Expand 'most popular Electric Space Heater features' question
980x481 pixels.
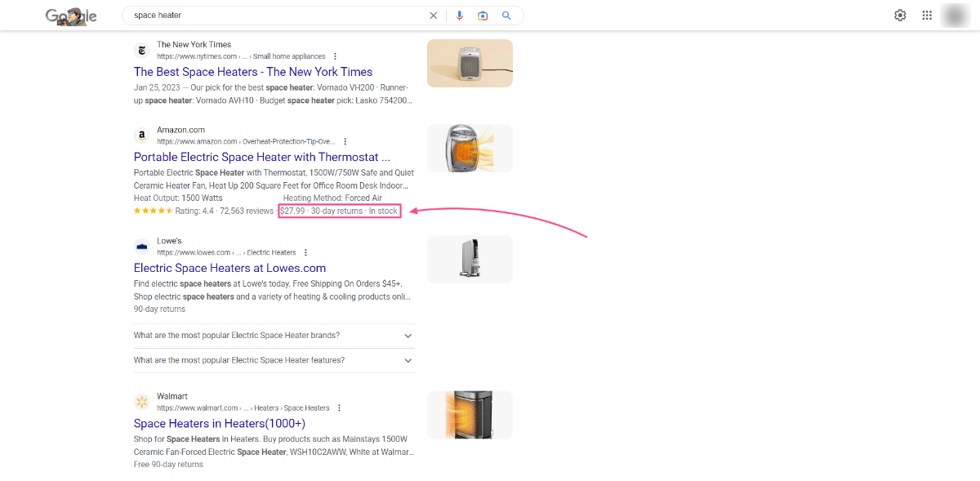(274, 360)
